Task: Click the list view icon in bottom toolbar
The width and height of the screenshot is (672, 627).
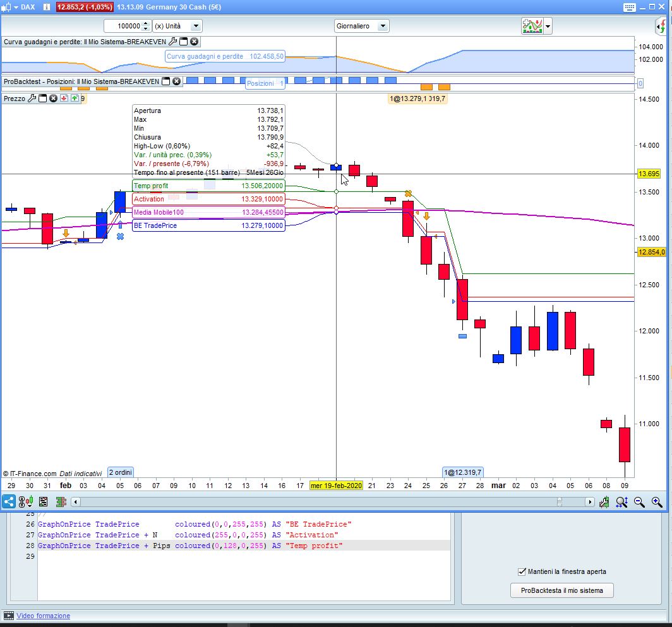Action: (x=44, y=501)
